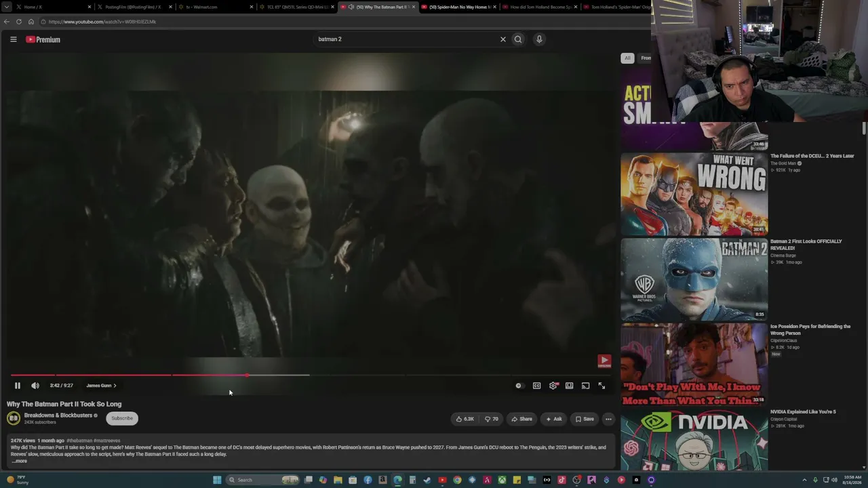868x488 pixels.
Task: Open the browser tab list dropdown
Action: 6,7
